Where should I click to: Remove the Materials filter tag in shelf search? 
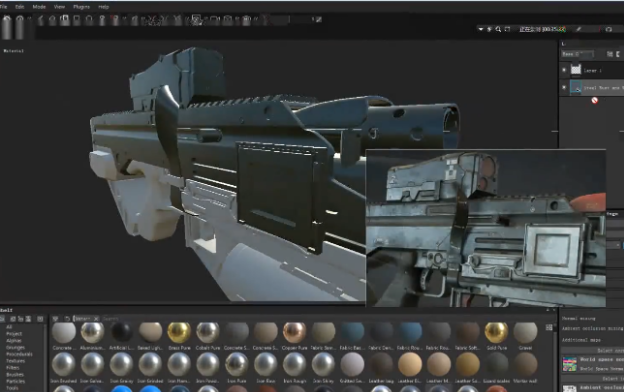[x=96, y=319]
